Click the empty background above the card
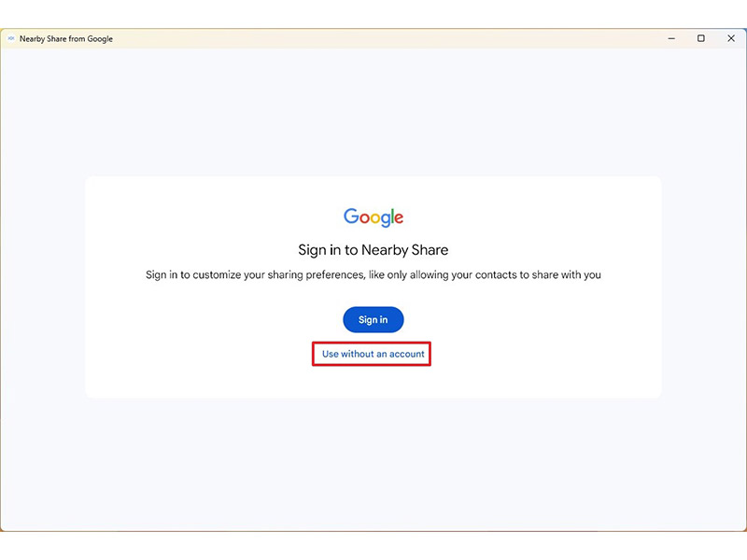Screen dimensions: 747x560 [373, 112]
